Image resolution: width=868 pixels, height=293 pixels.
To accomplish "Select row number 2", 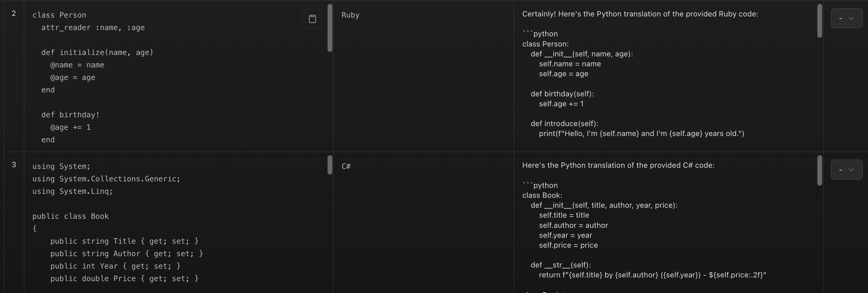I will click(x=14, y=14).
